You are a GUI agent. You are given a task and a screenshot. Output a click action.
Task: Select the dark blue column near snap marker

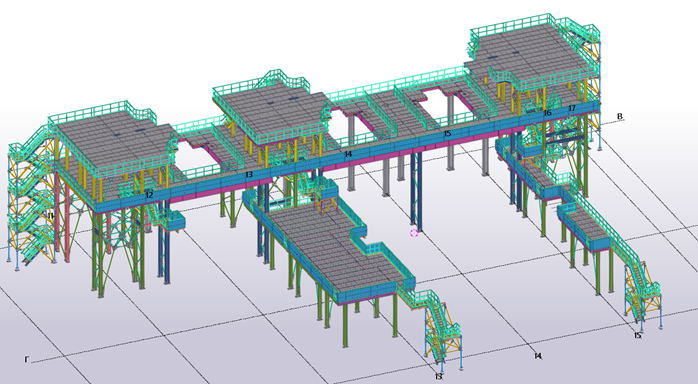point(416,190)
